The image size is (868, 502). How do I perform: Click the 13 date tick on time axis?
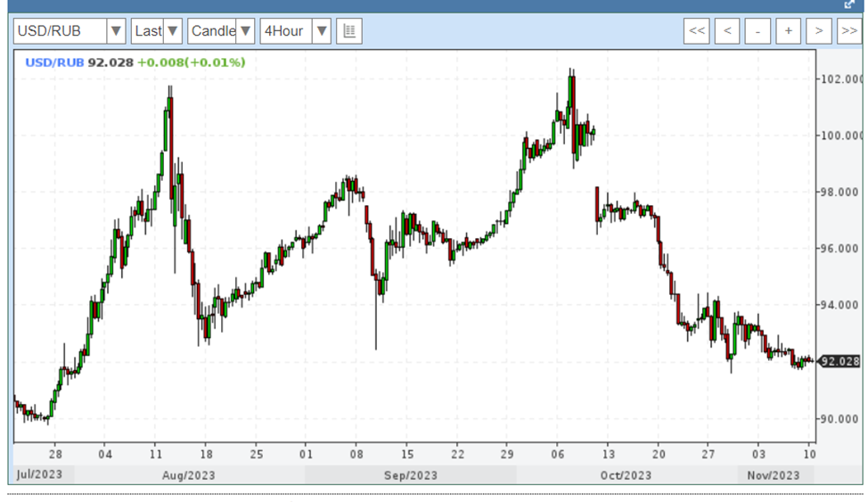point(609,455)
